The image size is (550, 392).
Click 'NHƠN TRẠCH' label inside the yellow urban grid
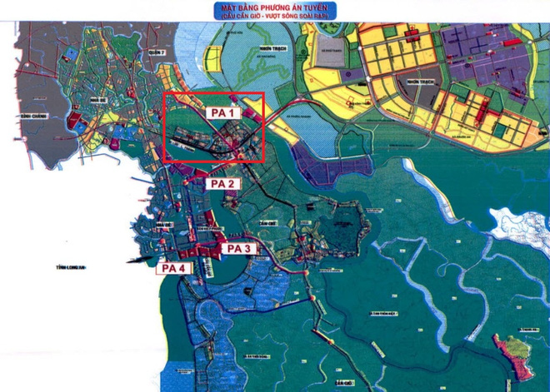tap(421, 82)
